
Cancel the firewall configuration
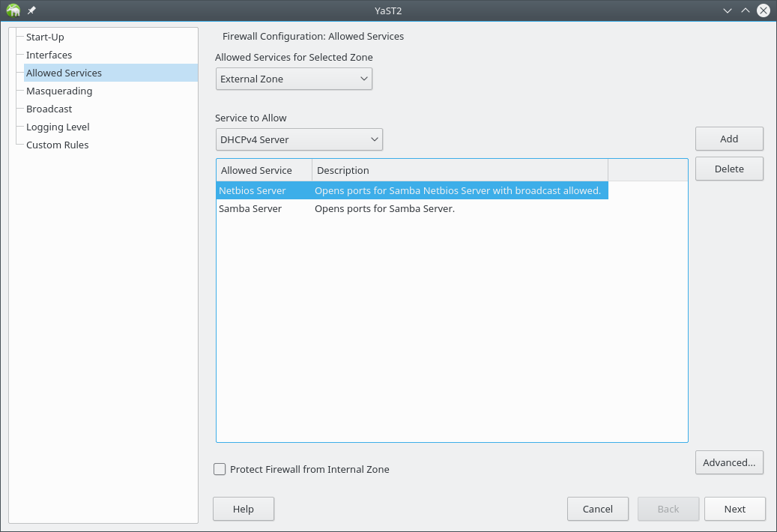(x=598, y=510)
